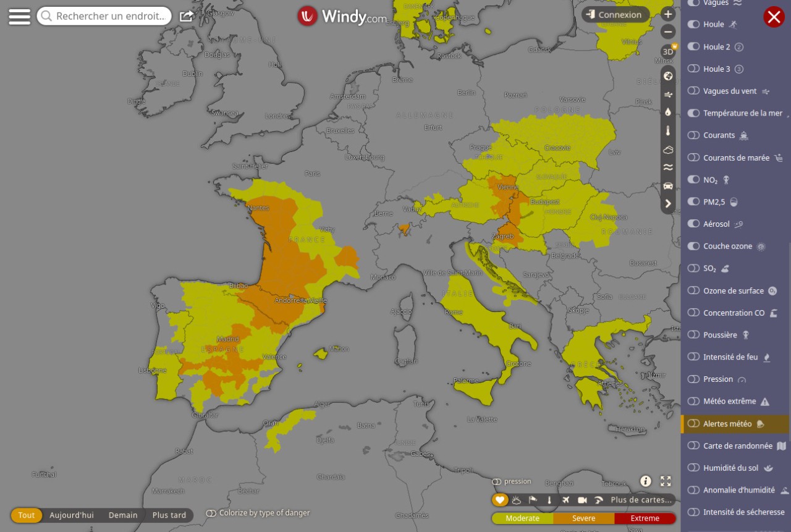Select the roads/traffic car icon

668,185
